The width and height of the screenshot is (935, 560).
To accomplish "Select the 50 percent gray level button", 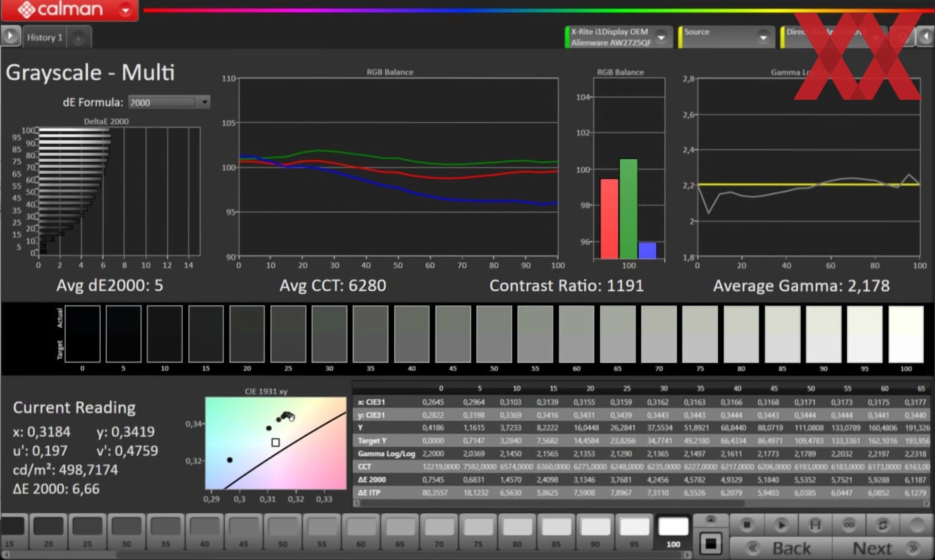I will point(283,532).
